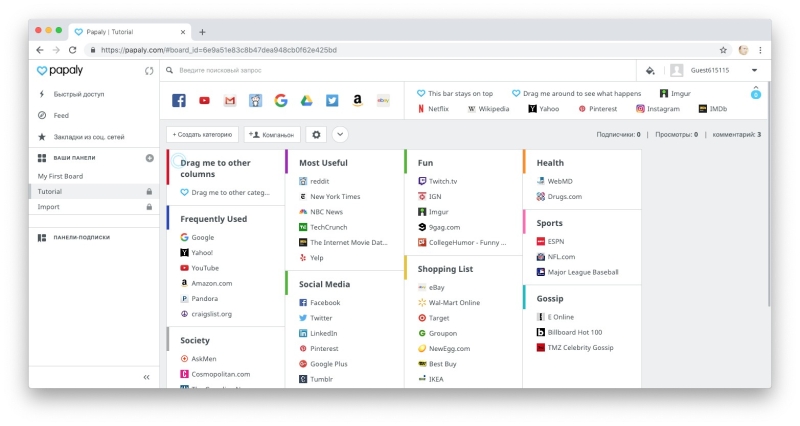Collapse the left sidebar with double chevron

(x=146, y=377)
